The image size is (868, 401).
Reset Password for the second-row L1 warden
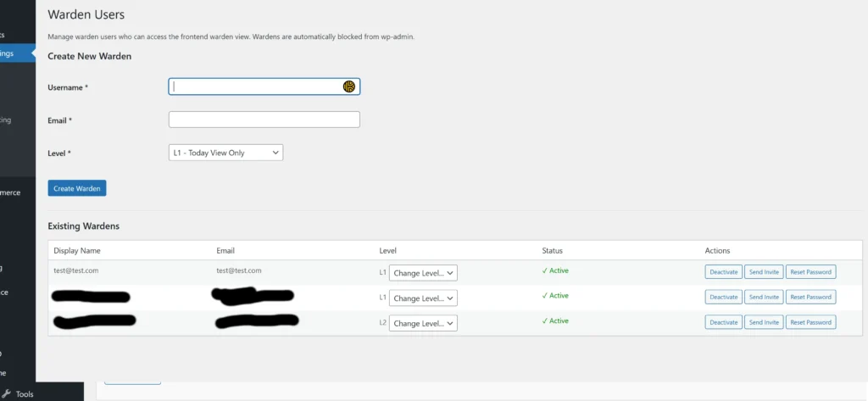[x=811, y=297]
